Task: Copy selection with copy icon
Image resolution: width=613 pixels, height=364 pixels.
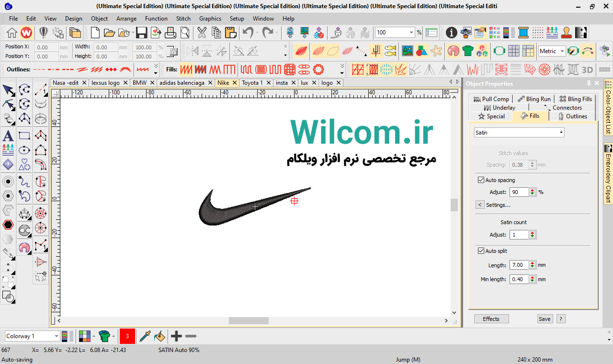Action: (x=216, y=33)
